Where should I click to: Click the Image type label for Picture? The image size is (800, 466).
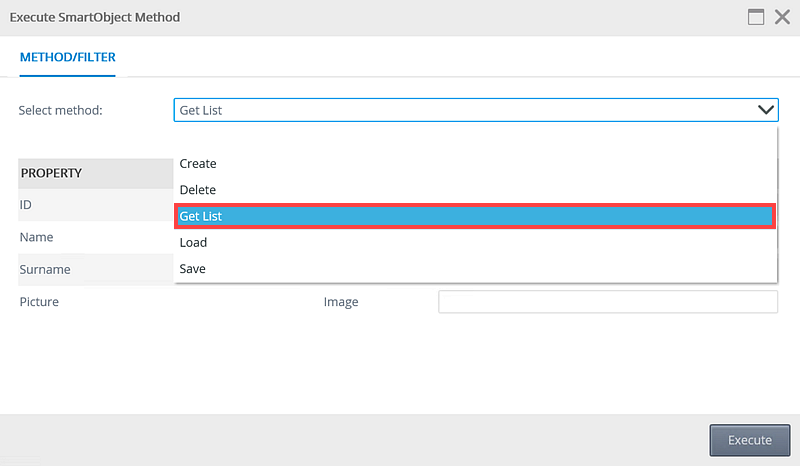[341, 302]
